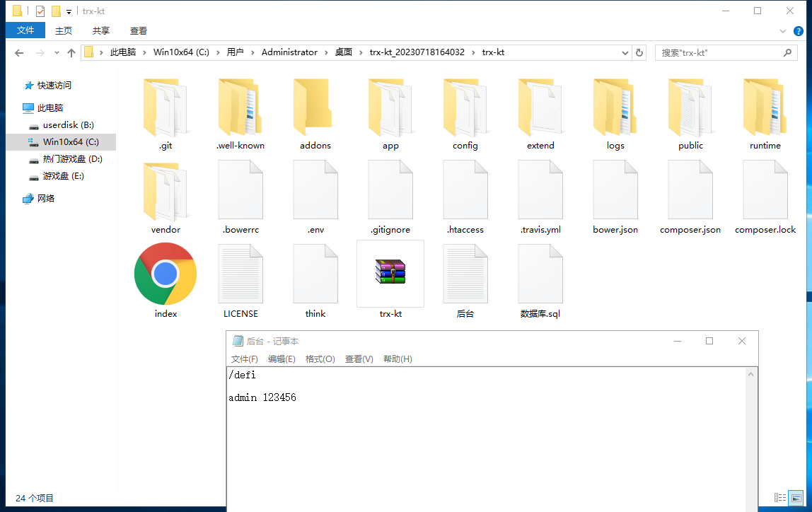Select the trx-kt WinRAR archive
Viewport: 812px width, 512px height.
(x=390, y=272)
